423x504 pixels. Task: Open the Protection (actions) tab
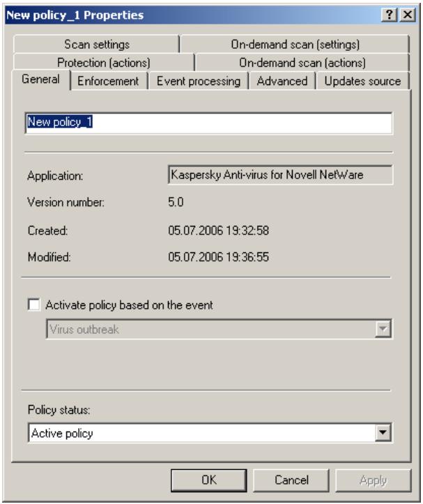pyautogui.click(x=104, y=62)
